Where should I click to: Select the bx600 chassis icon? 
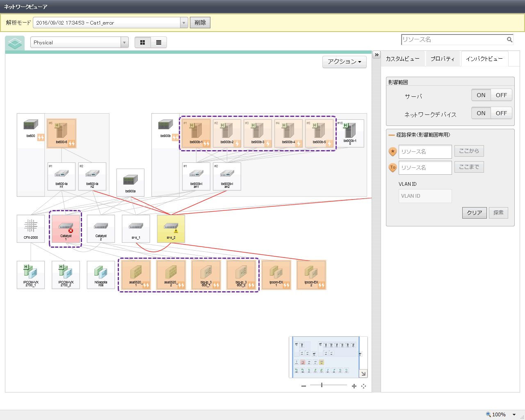coord(31,125)
